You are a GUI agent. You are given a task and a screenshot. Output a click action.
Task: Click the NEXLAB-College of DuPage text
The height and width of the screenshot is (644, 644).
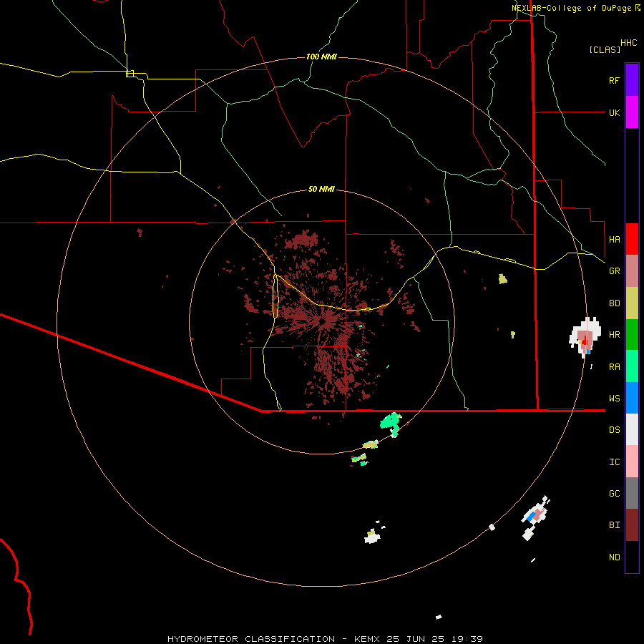(x=571, y=8)
